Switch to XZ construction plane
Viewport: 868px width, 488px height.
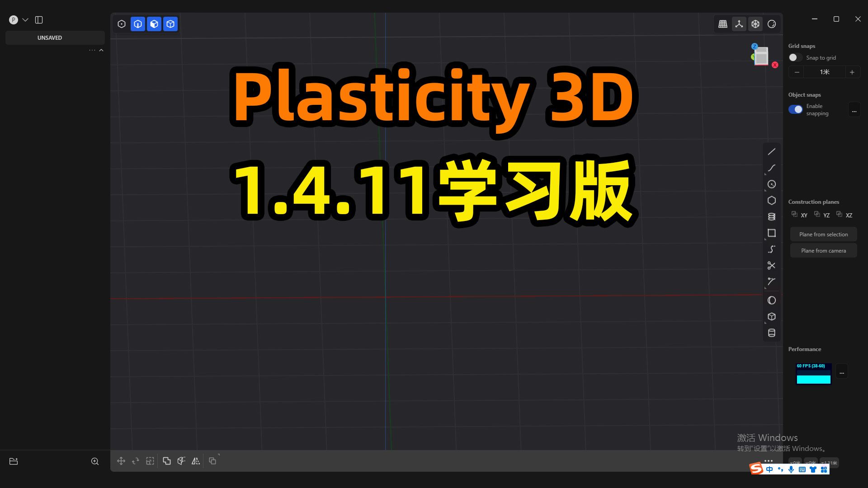point(846,215)
